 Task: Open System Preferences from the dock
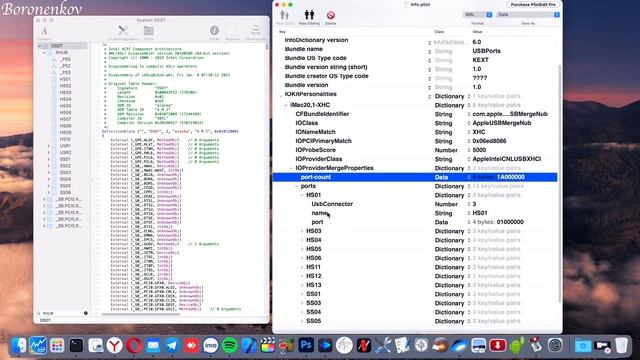coord(555,345)
